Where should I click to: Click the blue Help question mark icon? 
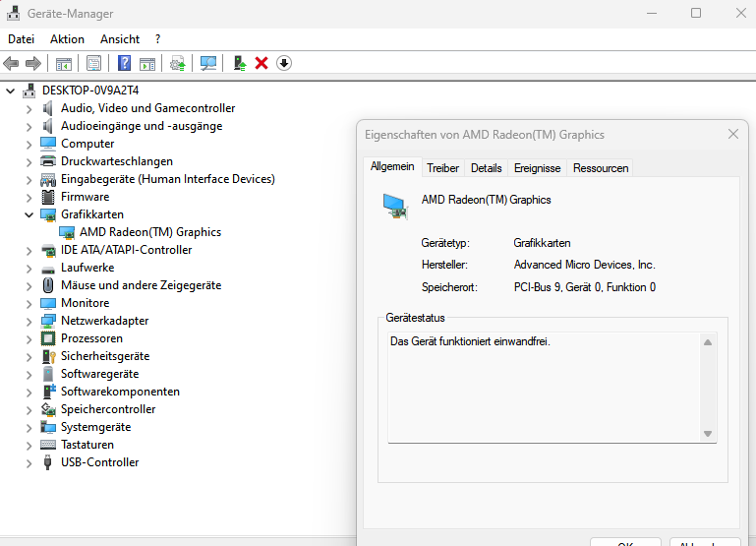pos(124,63)
